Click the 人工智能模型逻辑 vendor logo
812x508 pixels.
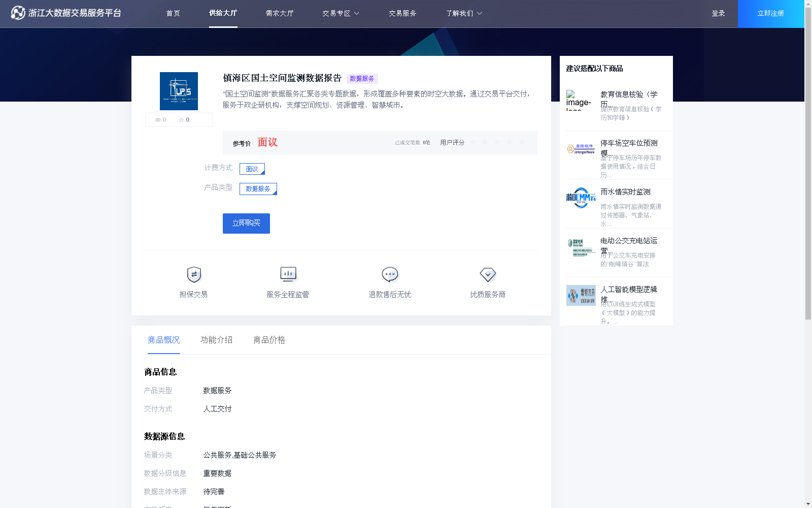coord(581,295)
